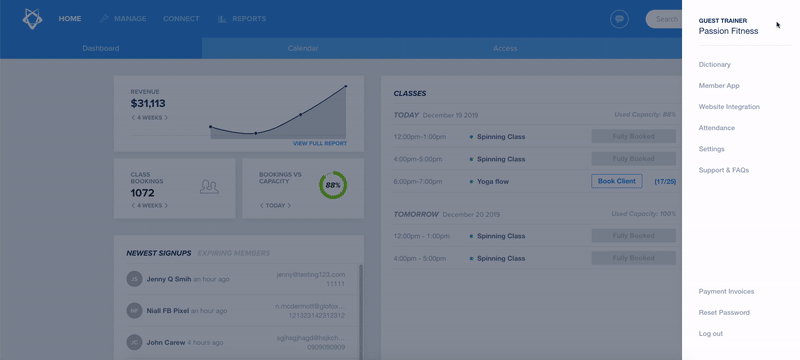Click the name Niall FB Pixel
The height and width of the screenshot is (360, 800).
[168, 311]
